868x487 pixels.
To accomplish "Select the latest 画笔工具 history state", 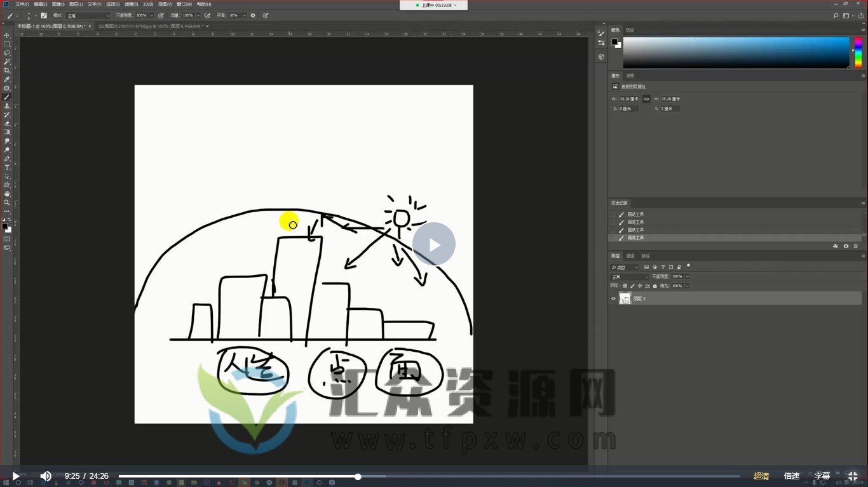I will coord(635,237).
